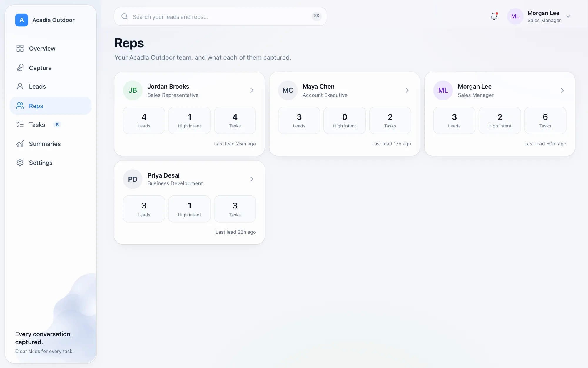
Task: Click the Overview grid icon
Action: (x=20, y=48)
